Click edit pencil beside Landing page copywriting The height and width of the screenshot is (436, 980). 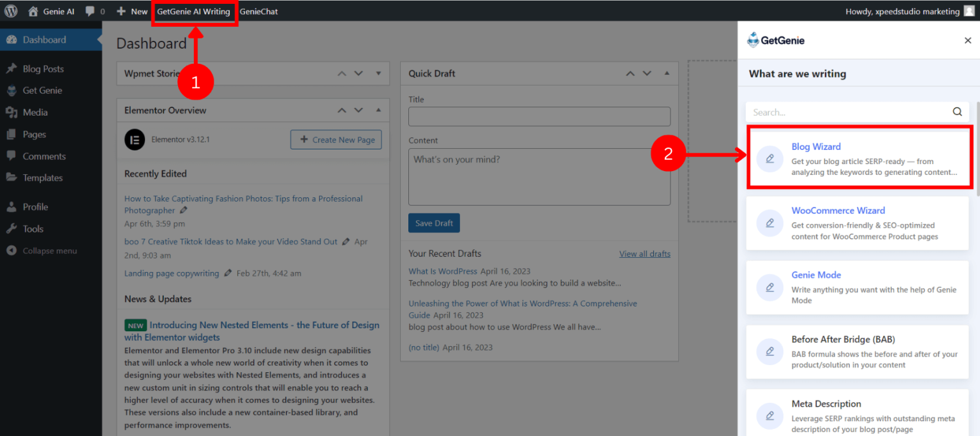click(x=228, y=273)
